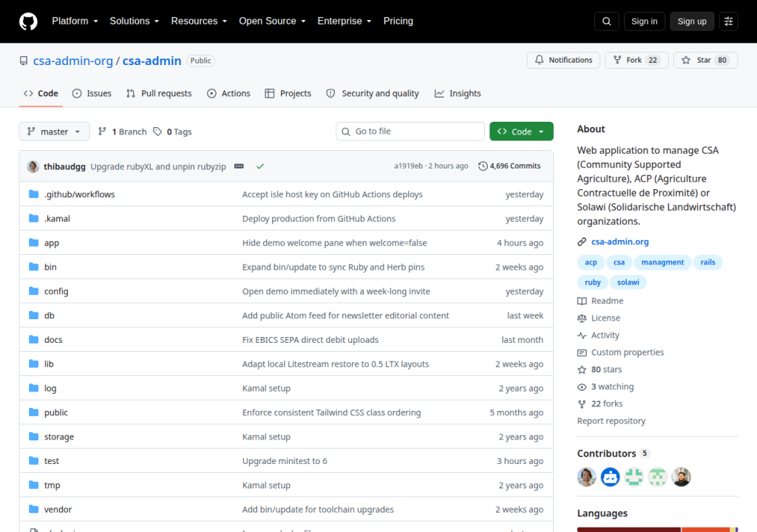Image resolution: width=757 pixels, height=532 pixels.
Task: Open the a1919eb commit hash
Action: click(x=408, y=166)
